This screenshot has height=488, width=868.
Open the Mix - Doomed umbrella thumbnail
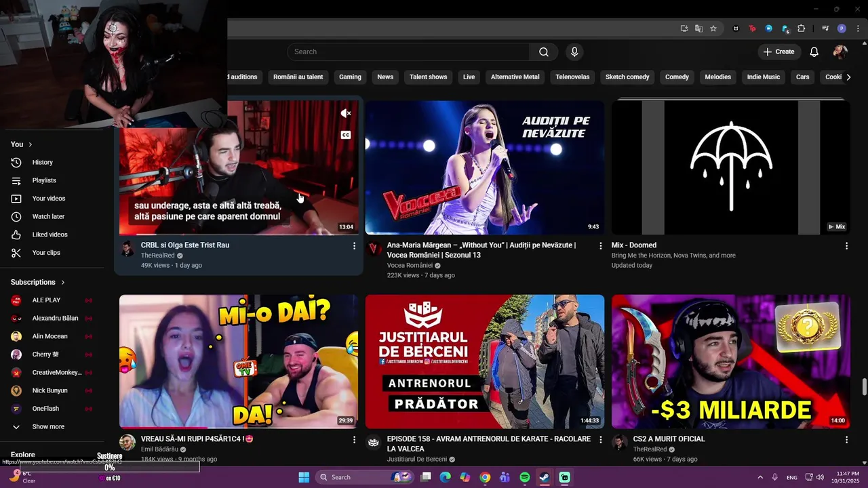click(731, 167)
